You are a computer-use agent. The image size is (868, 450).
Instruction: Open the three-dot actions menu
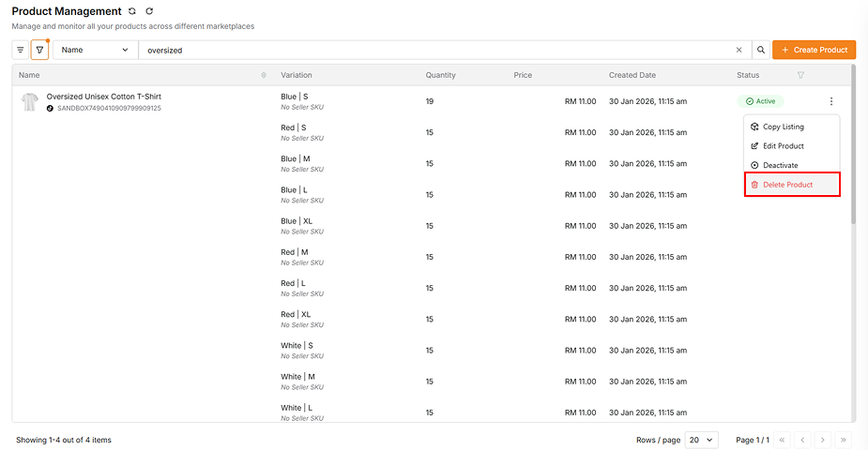click(830, 101)
